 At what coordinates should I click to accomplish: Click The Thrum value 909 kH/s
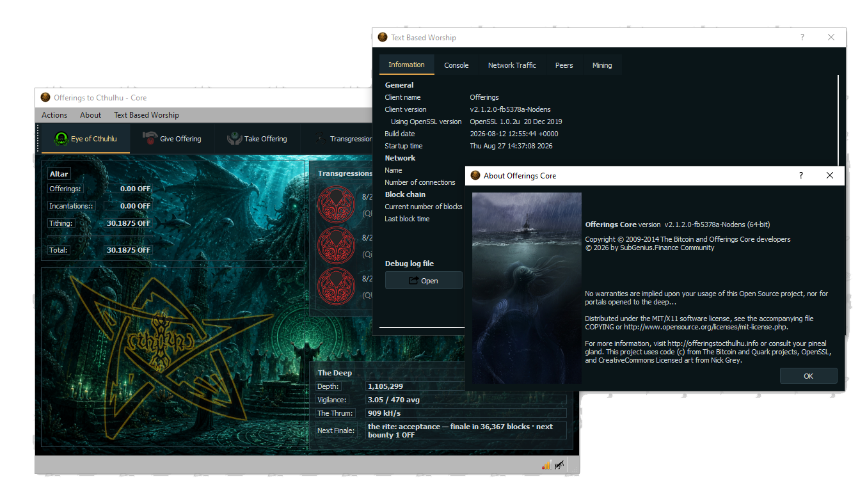384,413
